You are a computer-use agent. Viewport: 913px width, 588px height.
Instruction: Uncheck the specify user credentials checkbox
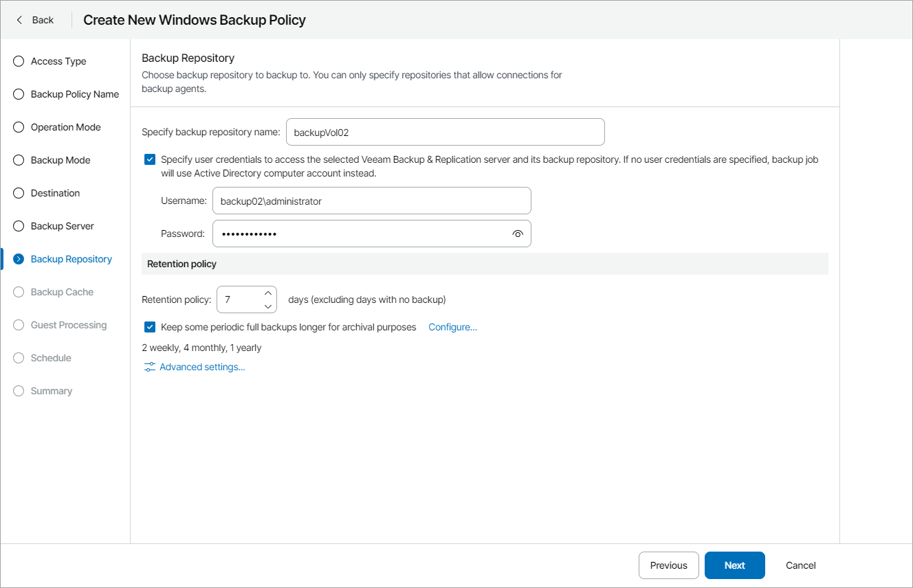[x=150, y=159]
